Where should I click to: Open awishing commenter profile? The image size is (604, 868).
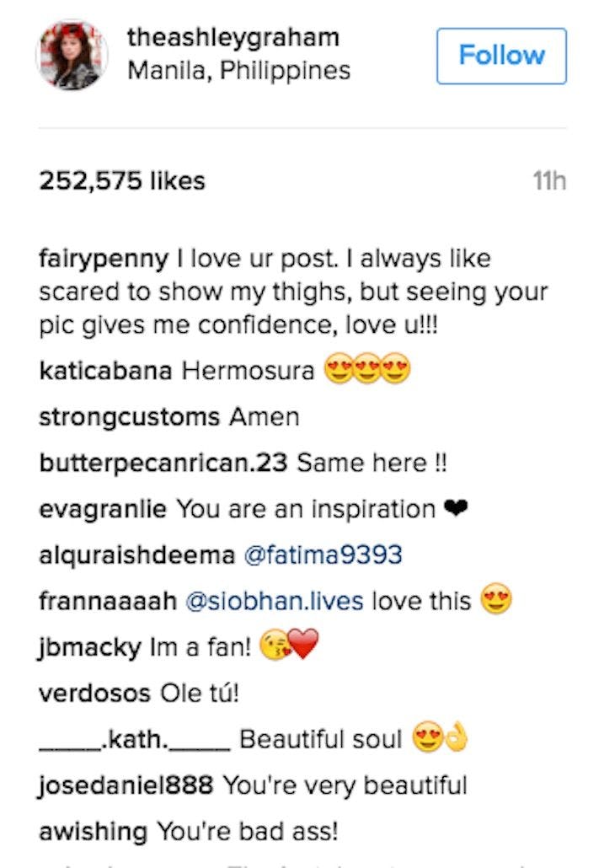click(x=93, y=833)
